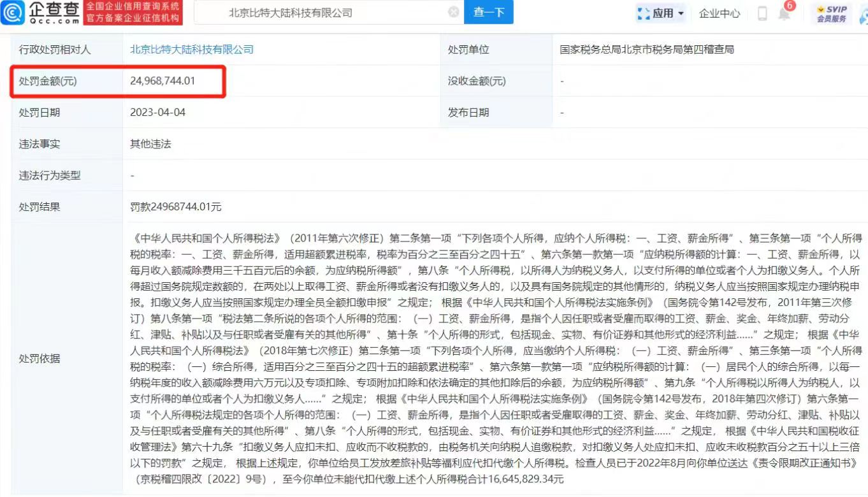Click the 全国企业信用查询系统 red banner
The image size is (868, 497).
tap(134, 12)
